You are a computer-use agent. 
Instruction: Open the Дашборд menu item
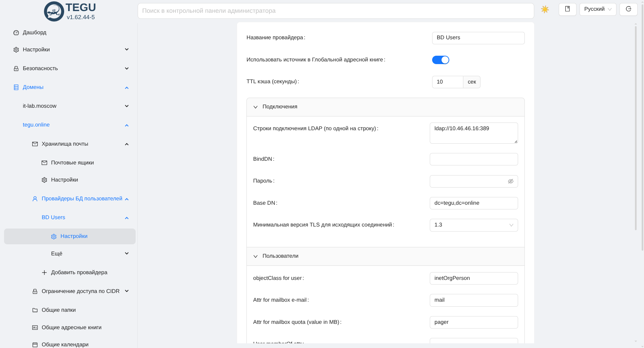coord(35,33)
